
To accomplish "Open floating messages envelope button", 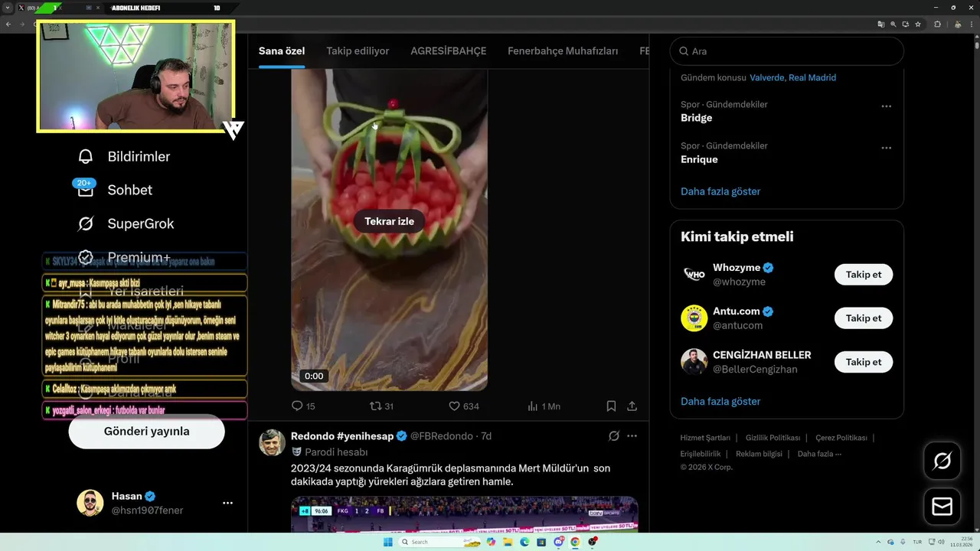I will (942, 507).
